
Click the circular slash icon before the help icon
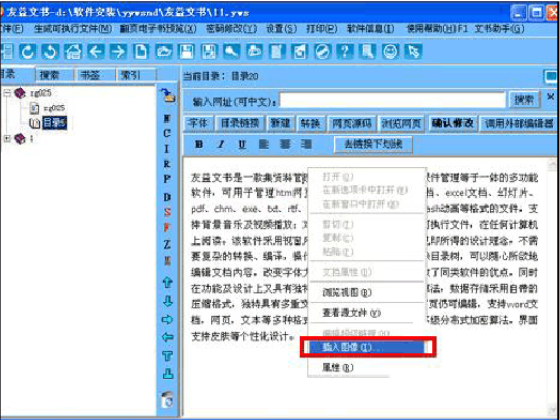(x=322, y=52)
